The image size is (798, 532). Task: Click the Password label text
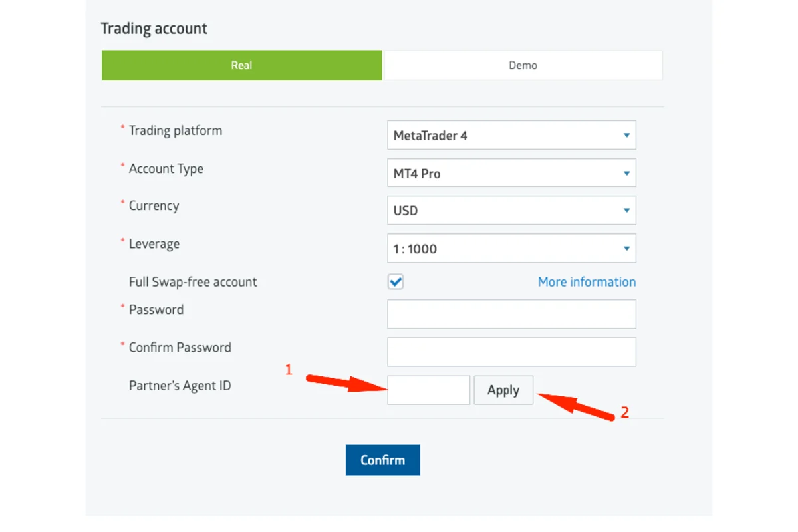pyautogui.click(x=156, y=309)
